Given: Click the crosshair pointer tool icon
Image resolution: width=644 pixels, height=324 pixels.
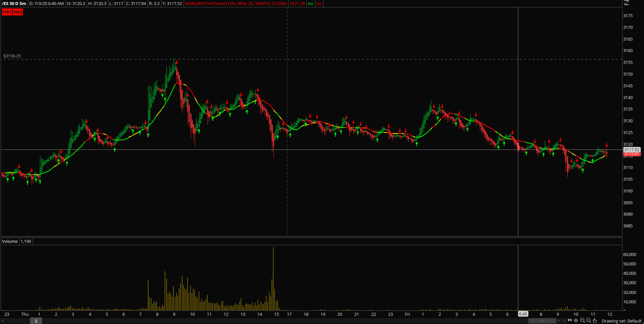Looking at the screenshot, I should [576, 320].
